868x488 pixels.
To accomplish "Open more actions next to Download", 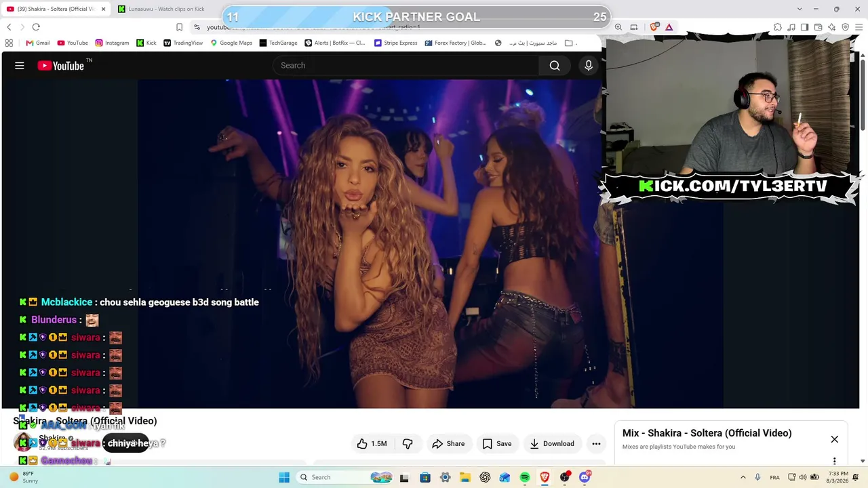I will (596, 444).
